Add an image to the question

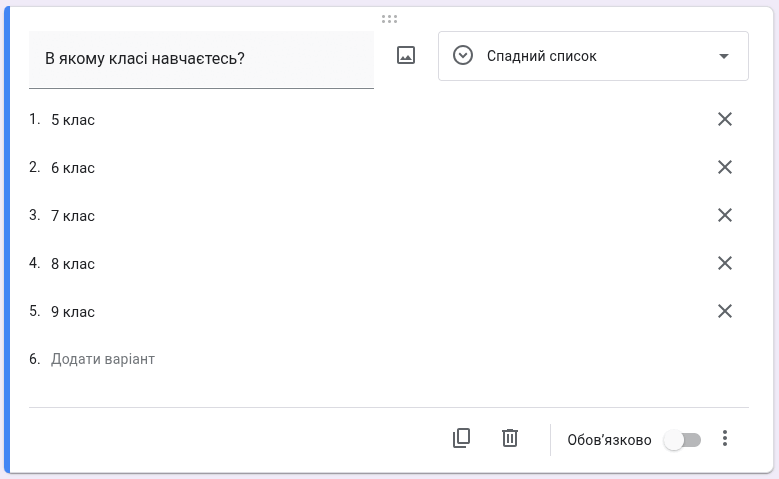(x=406, y=55)
